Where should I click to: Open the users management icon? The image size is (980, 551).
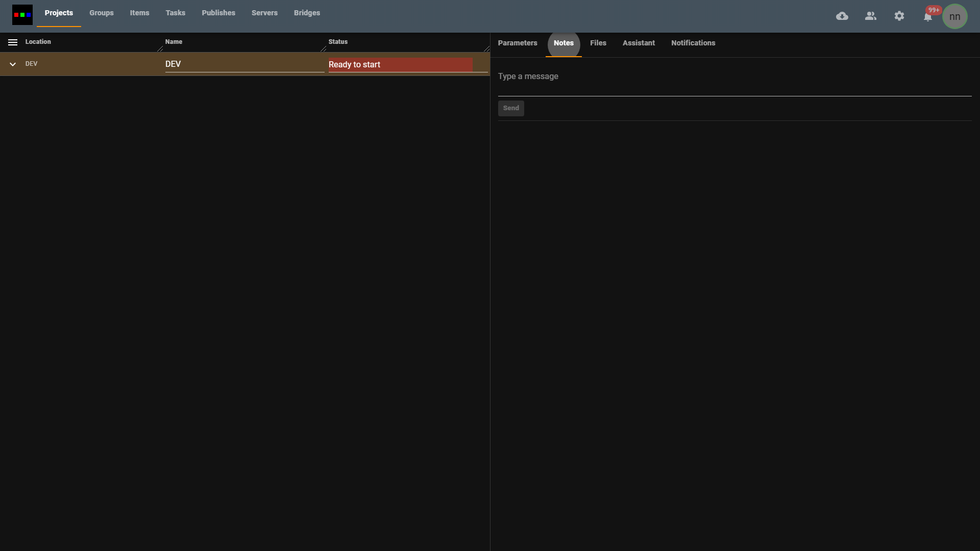(871, 16)
